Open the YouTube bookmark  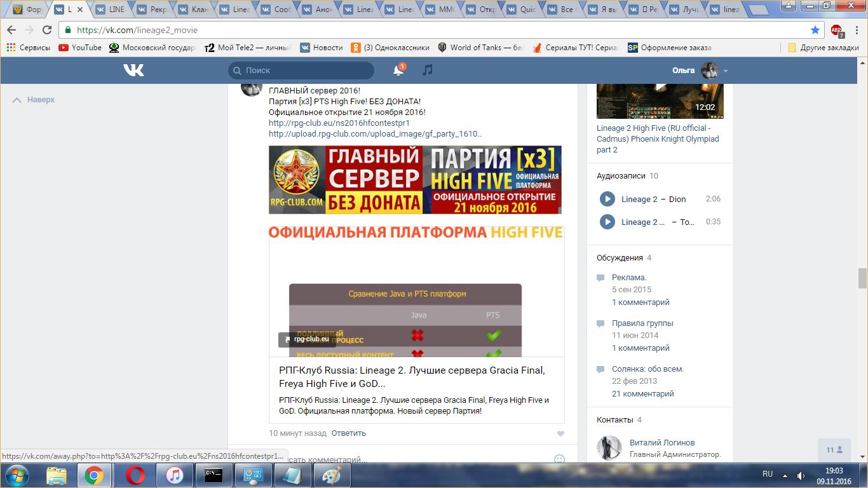pyautogui.click(x=80, y=48)
